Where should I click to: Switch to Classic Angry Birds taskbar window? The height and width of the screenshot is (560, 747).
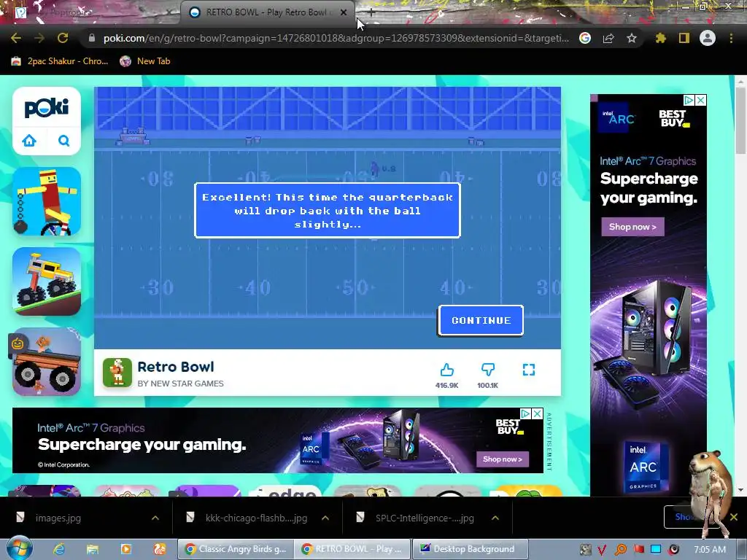pos(236,549)
